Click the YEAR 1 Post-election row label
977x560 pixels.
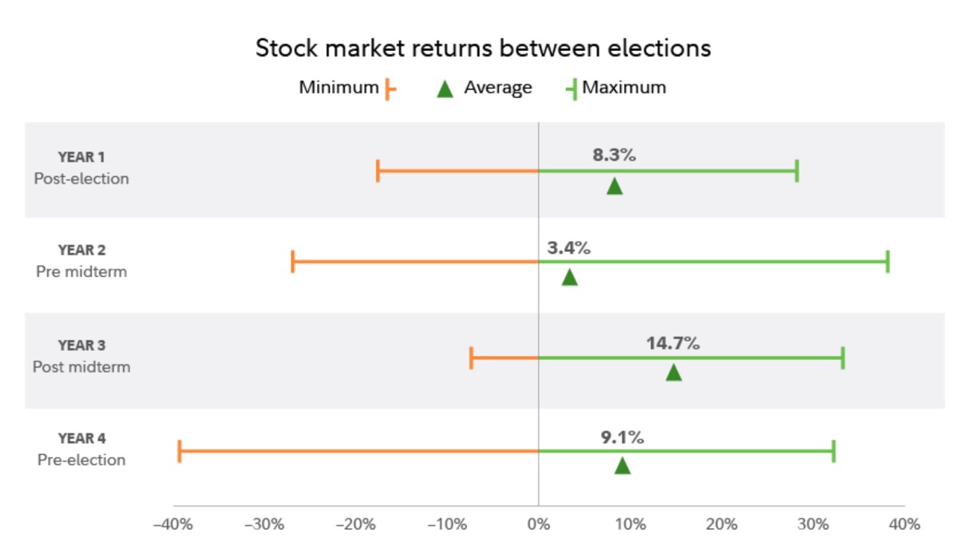81,168
